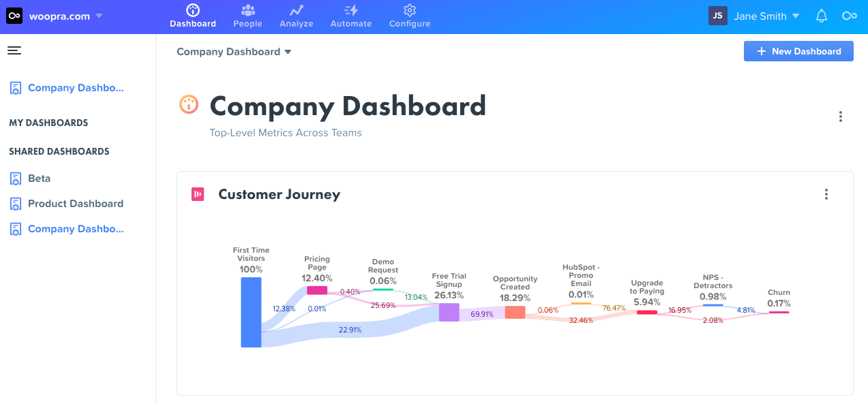Click the New Dashboard button
This screenshot has width=868, height=404.
798,51
